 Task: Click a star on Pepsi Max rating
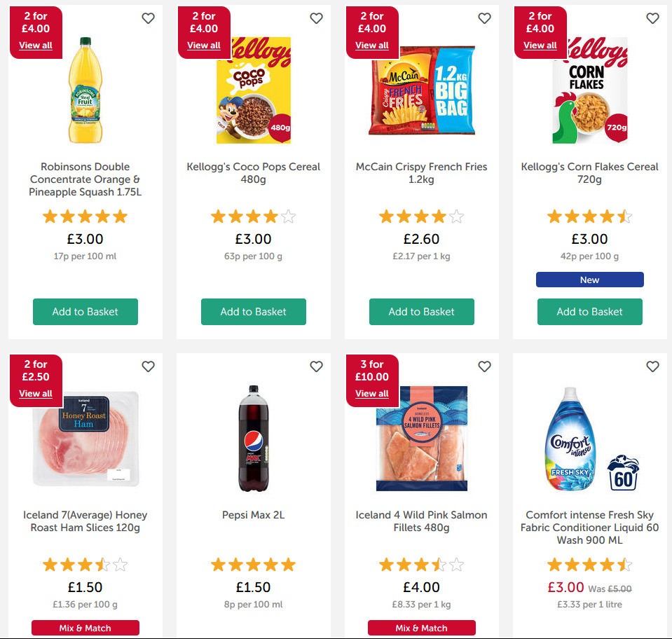pos(253,564)
